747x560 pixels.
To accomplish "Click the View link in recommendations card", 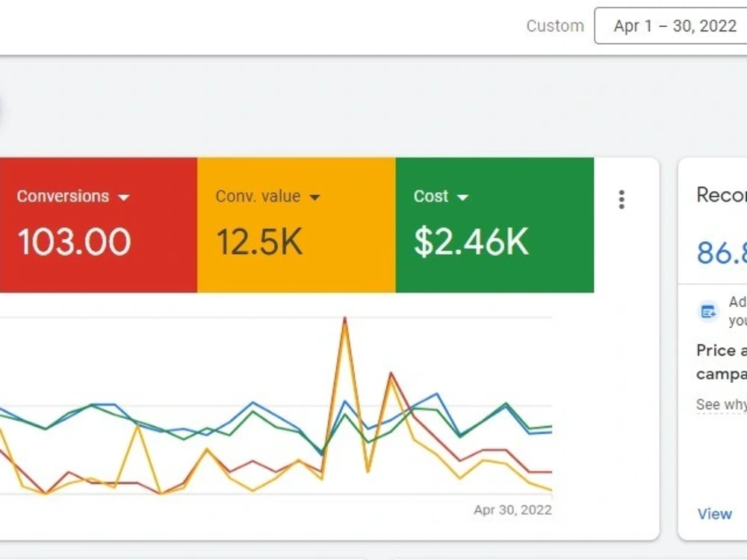I will tap(715, 514).
